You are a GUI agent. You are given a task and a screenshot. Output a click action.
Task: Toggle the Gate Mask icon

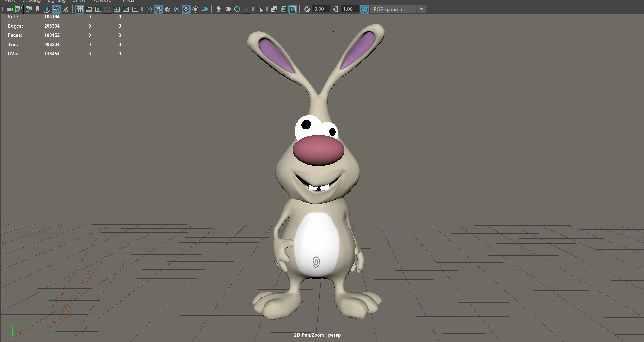[x=107, y=9]
